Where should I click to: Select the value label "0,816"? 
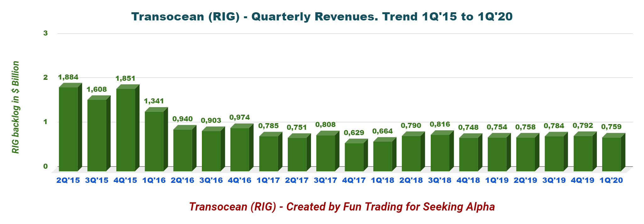click(440, 124)
